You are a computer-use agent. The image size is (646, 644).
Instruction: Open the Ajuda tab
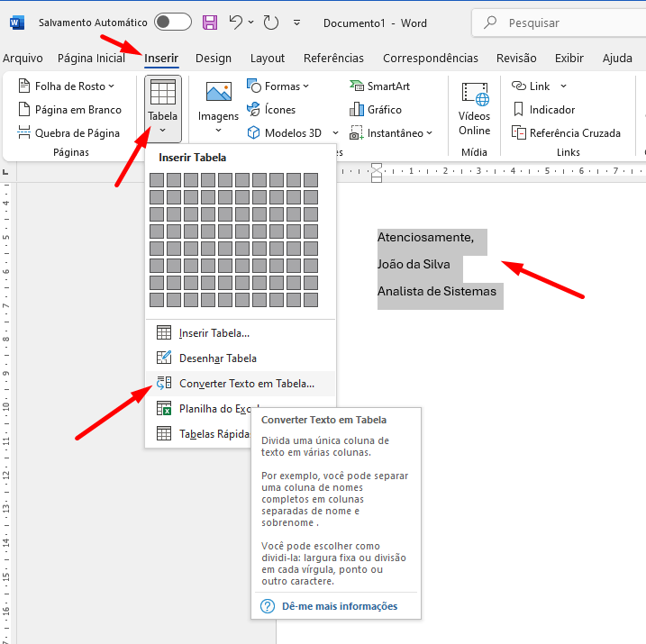[617, 58]
